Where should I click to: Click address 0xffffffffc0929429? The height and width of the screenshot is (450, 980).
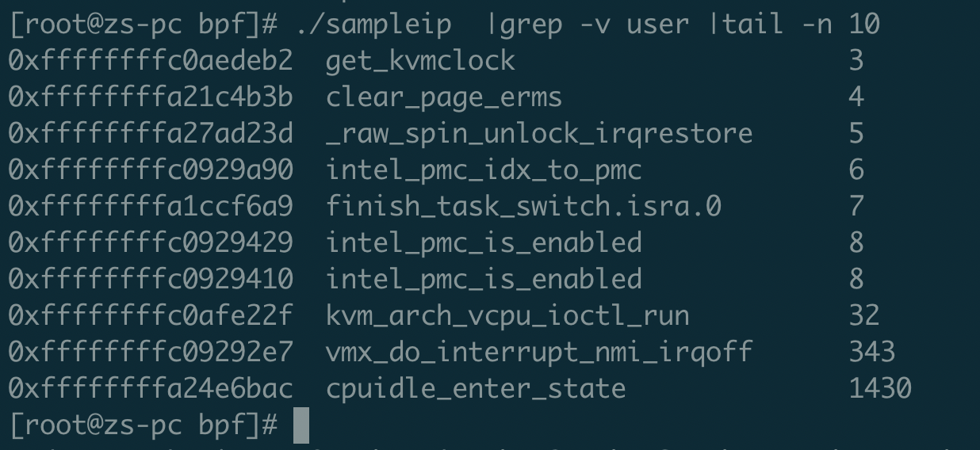151,242
